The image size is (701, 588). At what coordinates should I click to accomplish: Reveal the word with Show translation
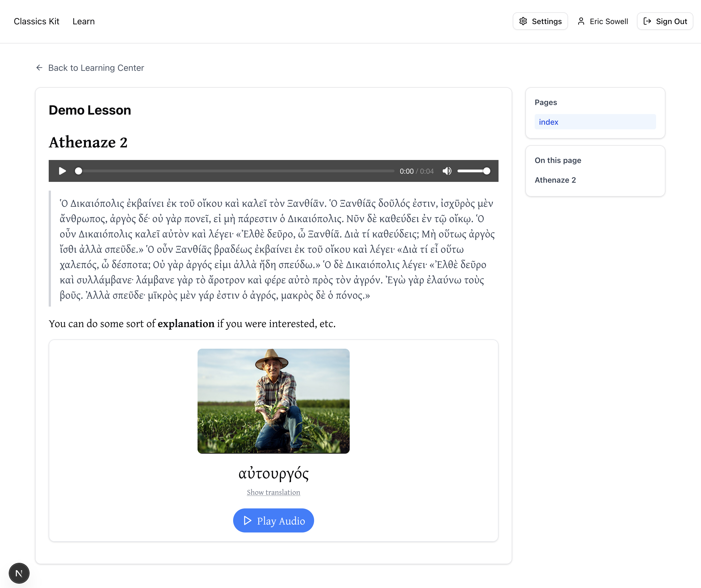273,492
